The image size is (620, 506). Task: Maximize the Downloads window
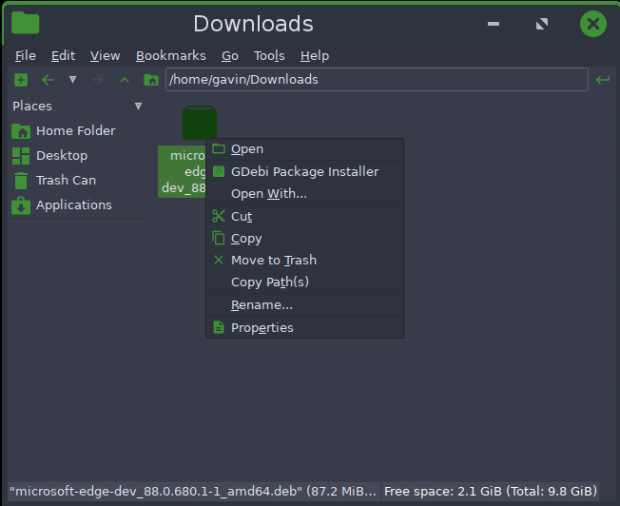pyautogui.click(x=542, y=24)
